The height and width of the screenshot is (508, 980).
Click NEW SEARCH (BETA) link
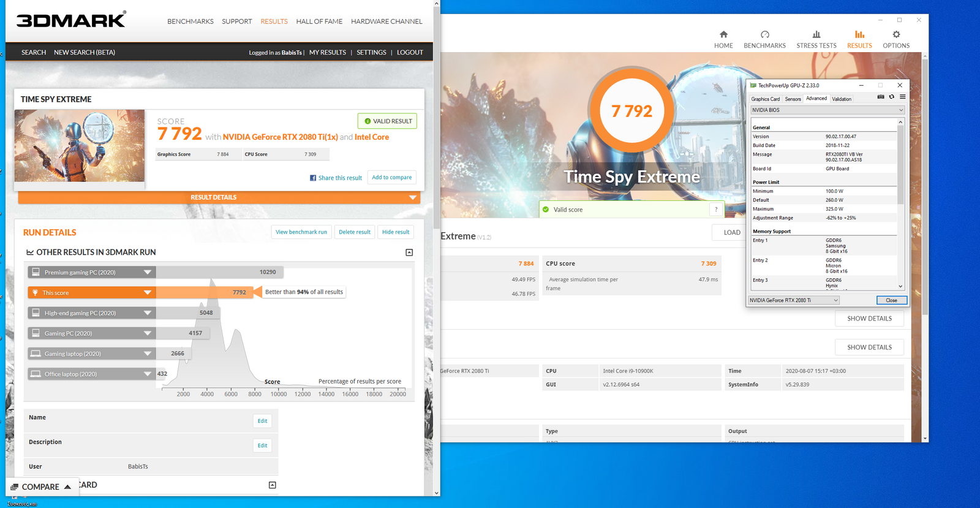[x=85, y=53]
